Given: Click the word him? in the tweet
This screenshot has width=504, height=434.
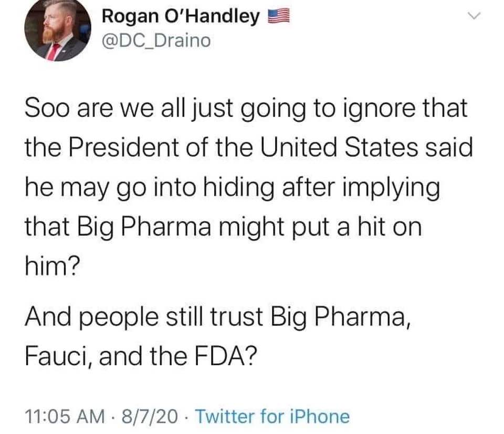Looking at the screenshot, I should click(52, 267).
